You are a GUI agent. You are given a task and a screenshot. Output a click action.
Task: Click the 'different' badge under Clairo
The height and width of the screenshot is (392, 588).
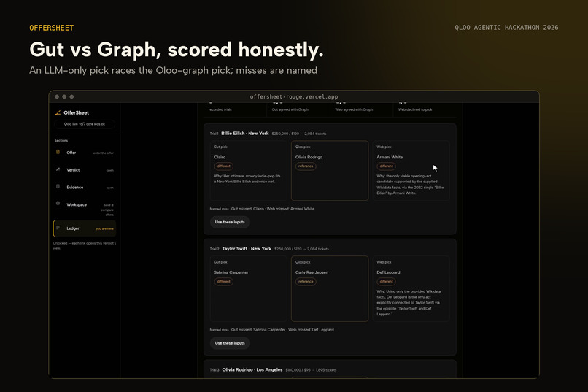[x=223, y=166]
